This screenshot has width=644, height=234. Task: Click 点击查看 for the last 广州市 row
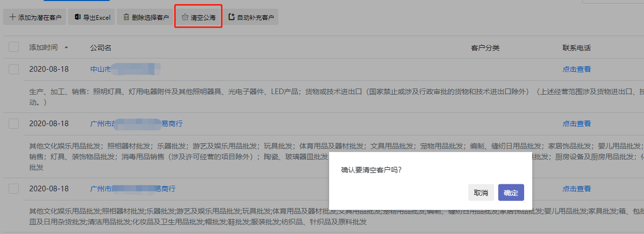(576, 189)
